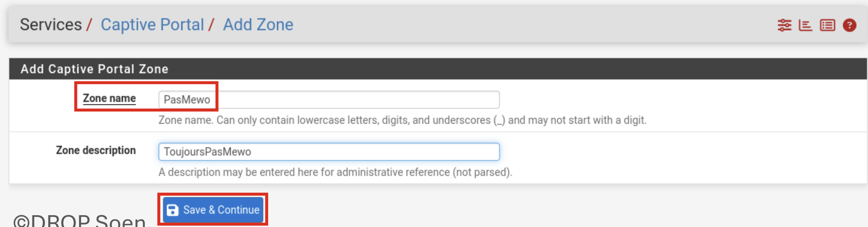Open related settings sliders icon
868x227 pixels.
tap(784, 25)
